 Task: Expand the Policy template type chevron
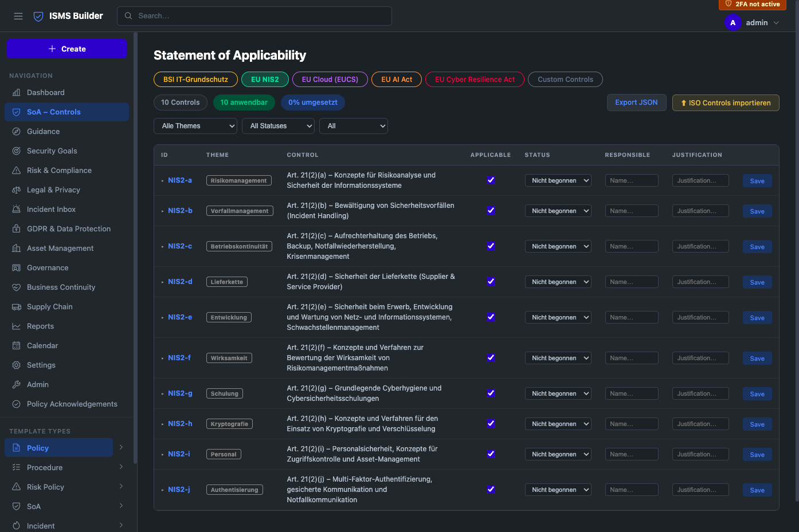pyautogui.click(x=121, y=448)
